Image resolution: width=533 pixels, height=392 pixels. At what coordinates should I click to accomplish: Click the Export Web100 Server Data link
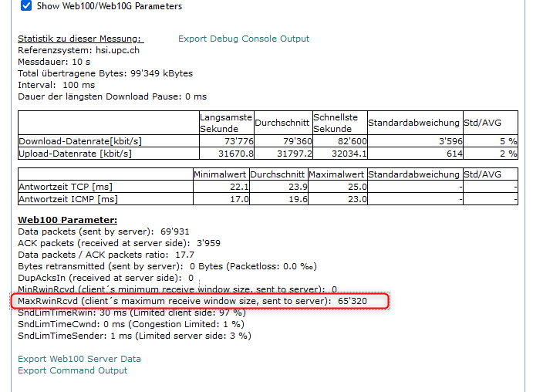point(79,359)
